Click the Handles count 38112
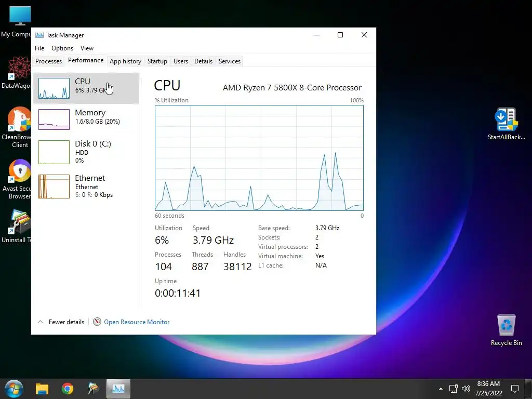The height and width of the screenshot is (399, 532). point(237,267)
